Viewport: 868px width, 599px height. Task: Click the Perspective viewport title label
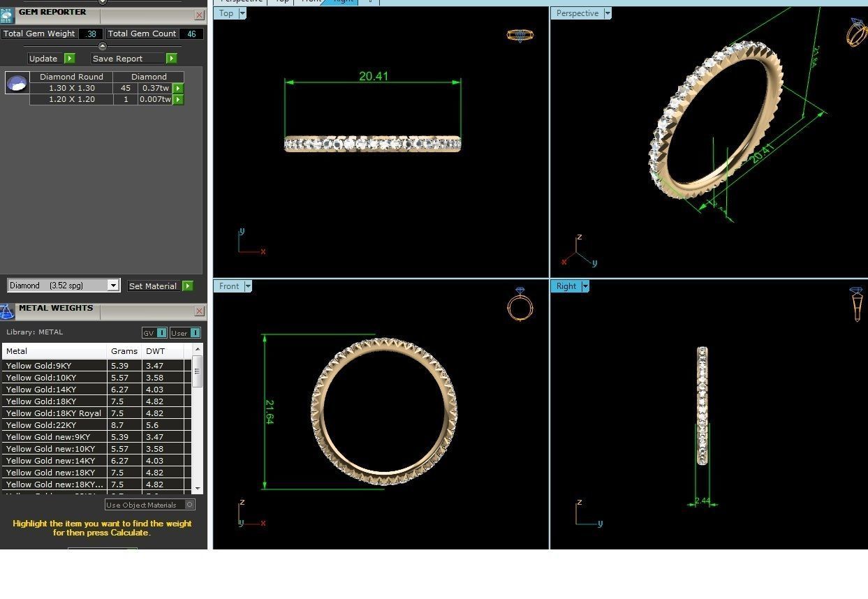pyautogui.click(x=578, y=13)
